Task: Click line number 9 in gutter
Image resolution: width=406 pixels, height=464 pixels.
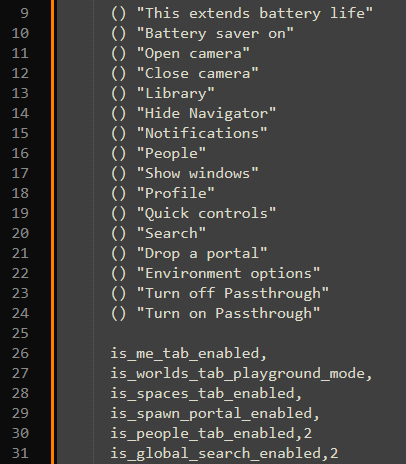Action: coord(24,13)
